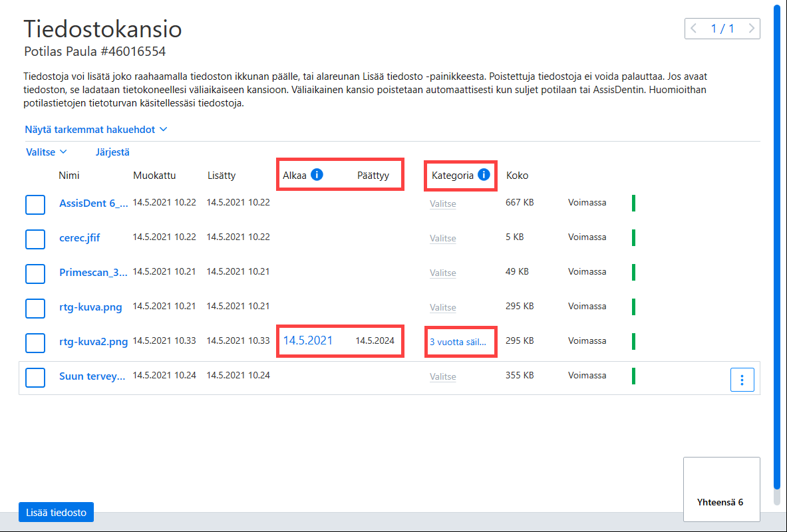
Task: Open rtg-kuva2.png file link
Action: click(93, 342)
